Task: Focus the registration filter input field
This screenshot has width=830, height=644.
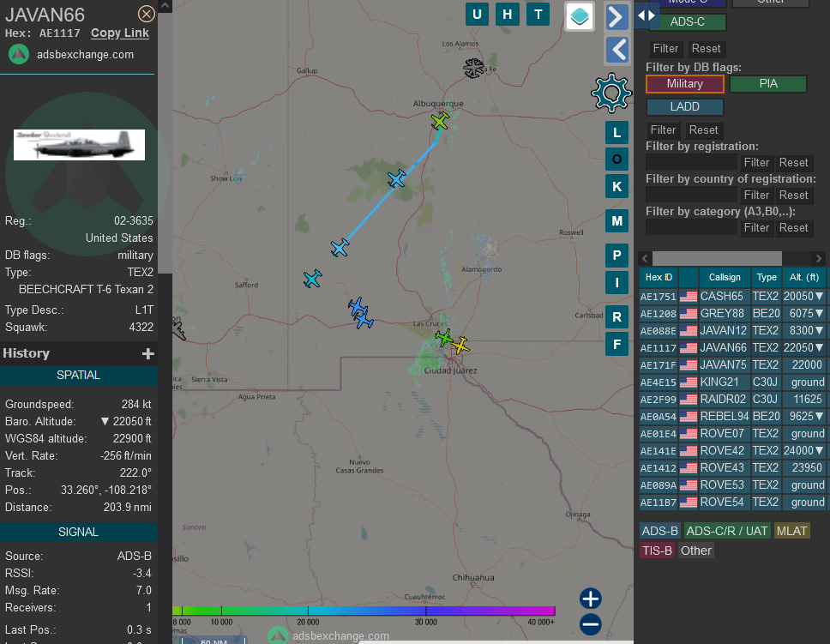Action: (691, 163)
